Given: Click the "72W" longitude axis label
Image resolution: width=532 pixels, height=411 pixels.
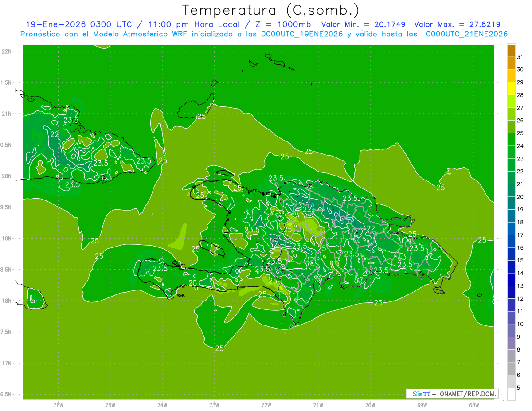Looking at the screenshot, I should coord(266,405).
